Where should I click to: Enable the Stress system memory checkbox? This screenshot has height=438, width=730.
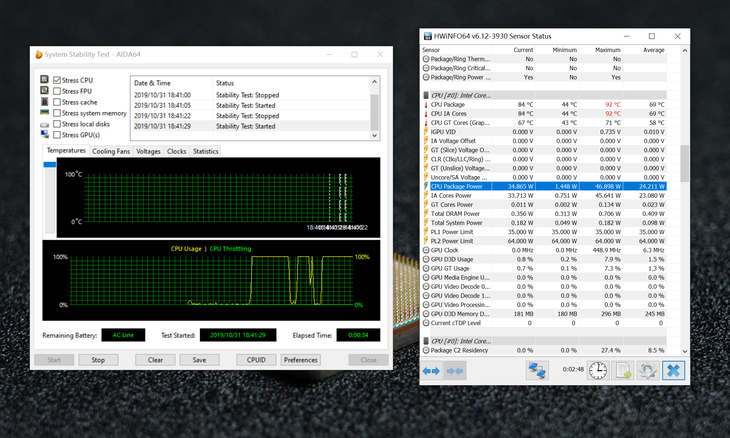57,113
